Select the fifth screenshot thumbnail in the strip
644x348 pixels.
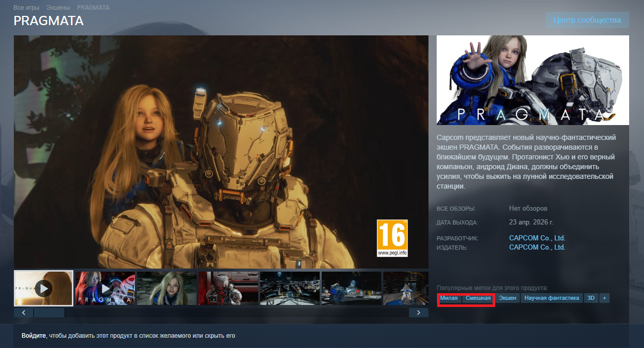(290, 289)
